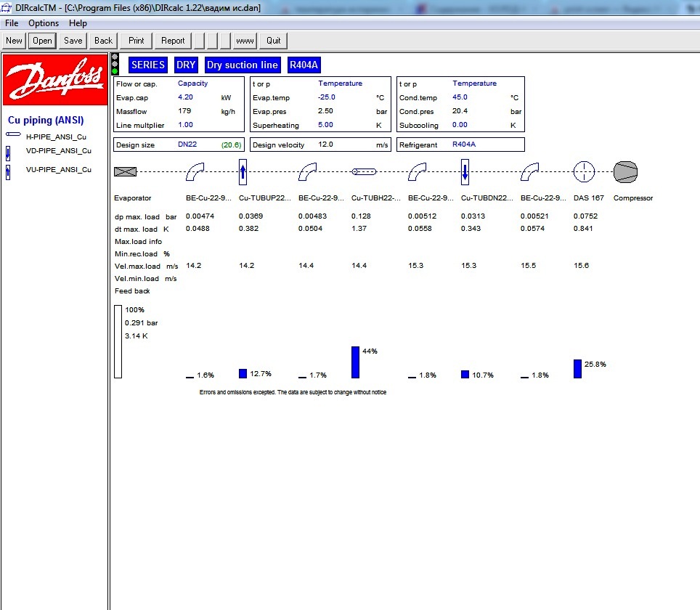Click the Save toolbar button
The width and height of the screenshot is (700, 610).
[x=73, y=41]
